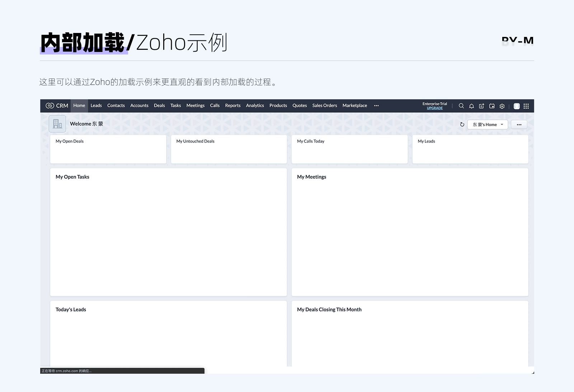The image size is (574, 392).
Task: Open the Deals module tab
Action: point(159,106)
